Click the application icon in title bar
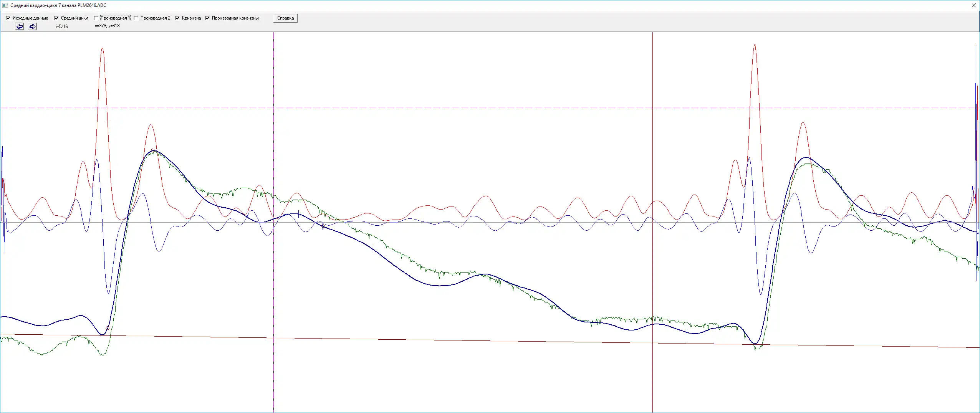The image size is (980, 413). click(5, 5)
